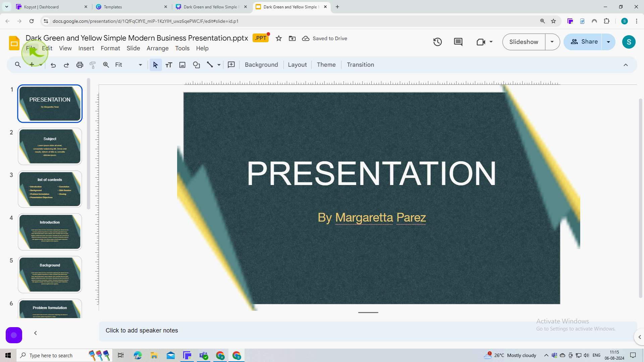
Task: Insert an image
Action: click(182, 65)
